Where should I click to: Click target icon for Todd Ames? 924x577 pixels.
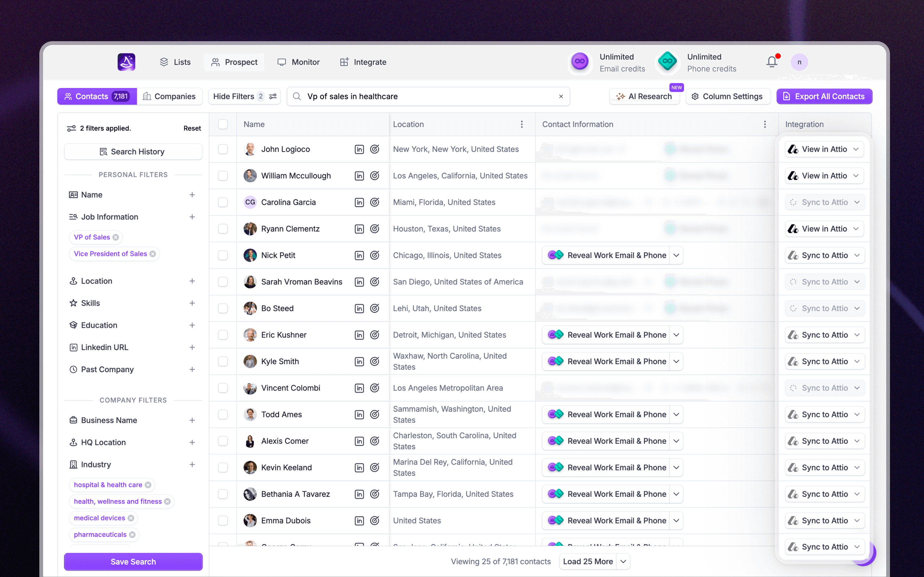click(375, 414)
